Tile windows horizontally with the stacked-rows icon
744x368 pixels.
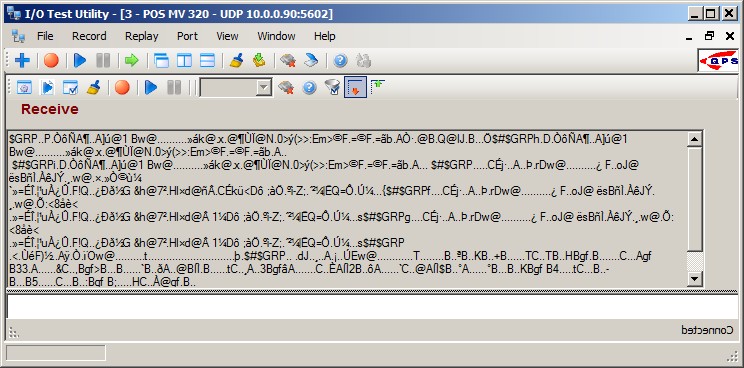(207, 60)
